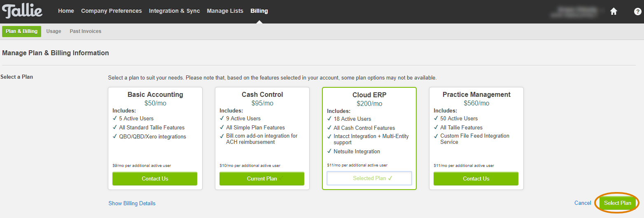Click the green Select Plan button
This screenshot has width=644, height=218.
coord(617,203)
